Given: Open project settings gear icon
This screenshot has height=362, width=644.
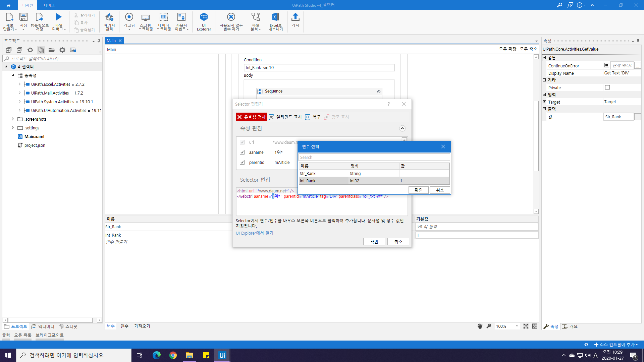Looking at the screenshot, I should (x=62, y=50).
